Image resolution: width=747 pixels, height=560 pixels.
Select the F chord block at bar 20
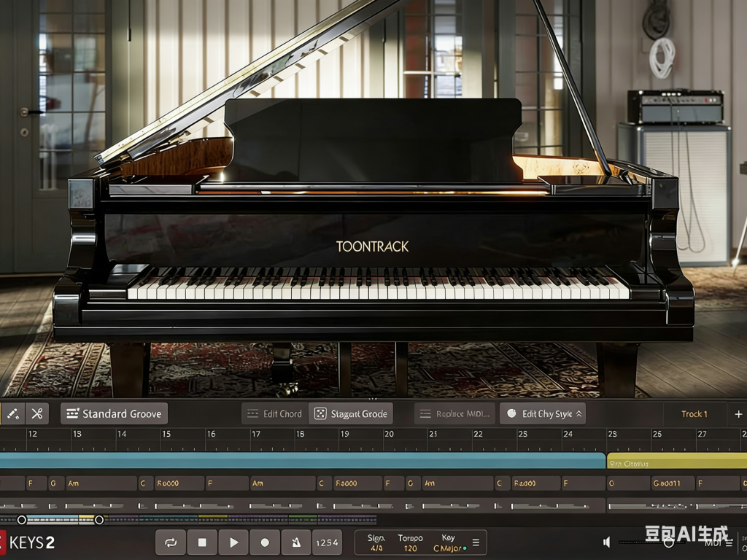coord(393,483)
